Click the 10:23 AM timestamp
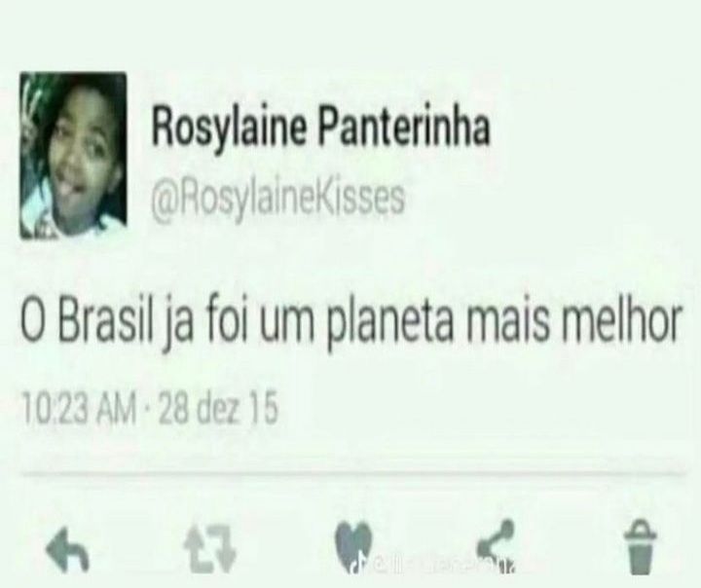The height and width of the screenshot is (588, 701). (79, 409)
